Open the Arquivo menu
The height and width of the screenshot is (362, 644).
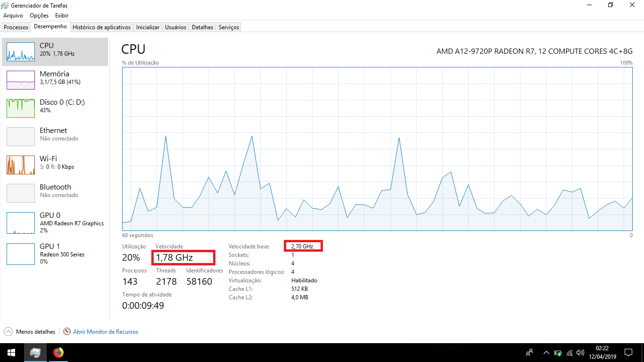pos(13,16)
